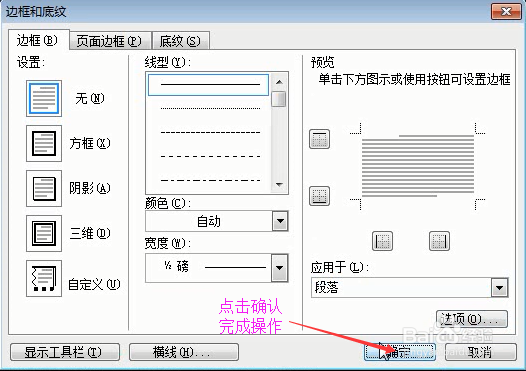Click the 阴影(A) label text
Image resolution: width=526 pixels, height=371 pixels.
90,188
